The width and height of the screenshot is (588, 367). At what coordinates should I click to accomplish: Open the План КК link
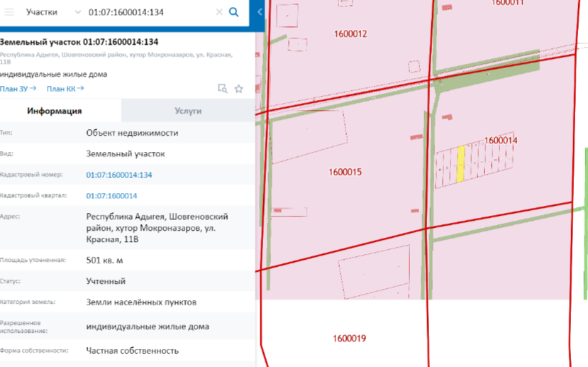click(65, 89)
